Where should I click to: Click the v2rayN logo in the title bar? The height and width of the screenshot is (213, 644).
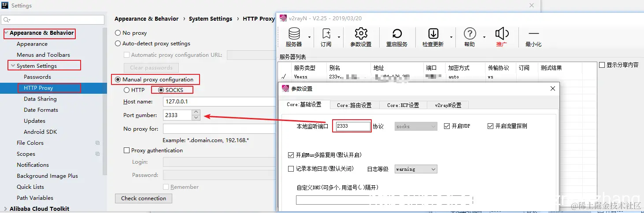pos(282,18)
